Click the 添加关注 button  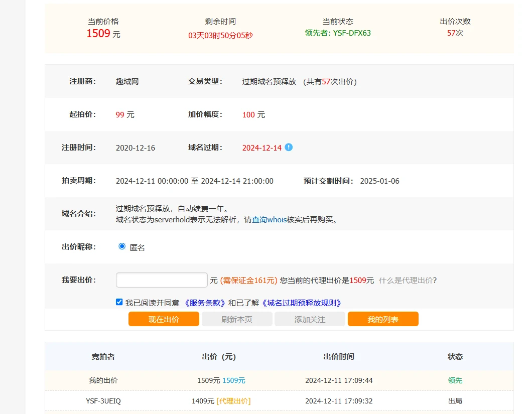[x=310, y=319]
